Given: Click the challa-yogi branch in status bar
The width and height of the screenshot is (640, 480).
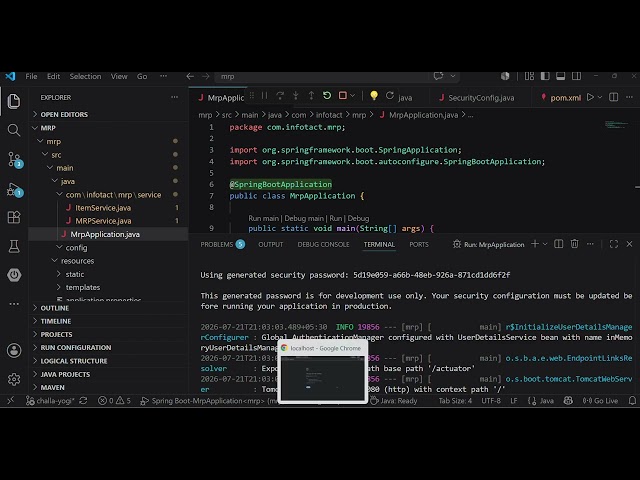Looking at the screenshot, I should pyautogui.click(x=51, y=401).
